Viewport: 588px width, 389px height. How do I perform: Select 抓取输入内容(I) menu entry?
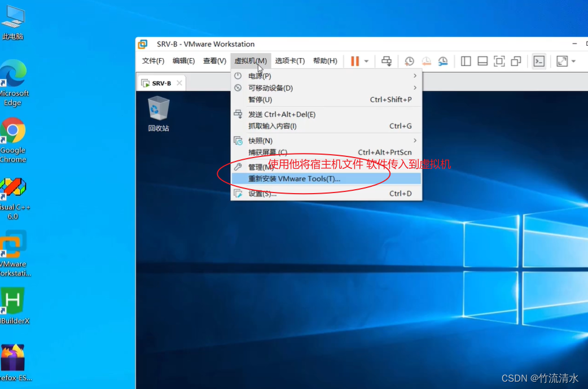point(326,126)
